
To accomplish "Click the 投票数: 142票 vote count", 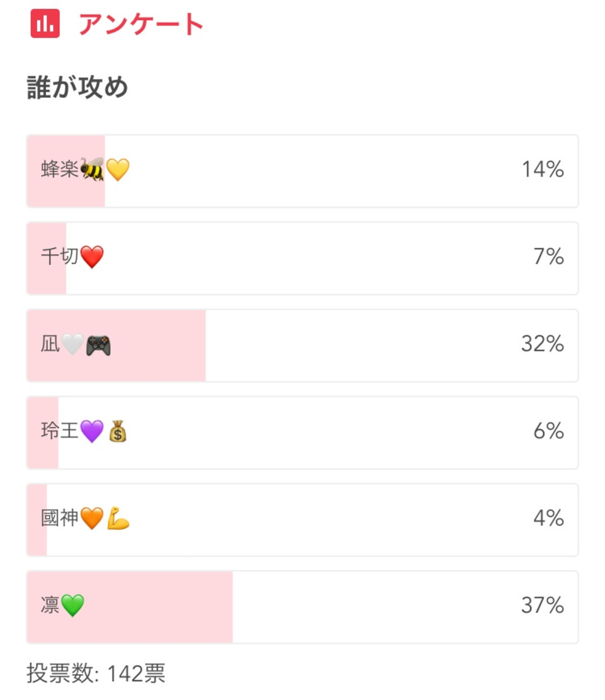I will (x=96, y=673).
